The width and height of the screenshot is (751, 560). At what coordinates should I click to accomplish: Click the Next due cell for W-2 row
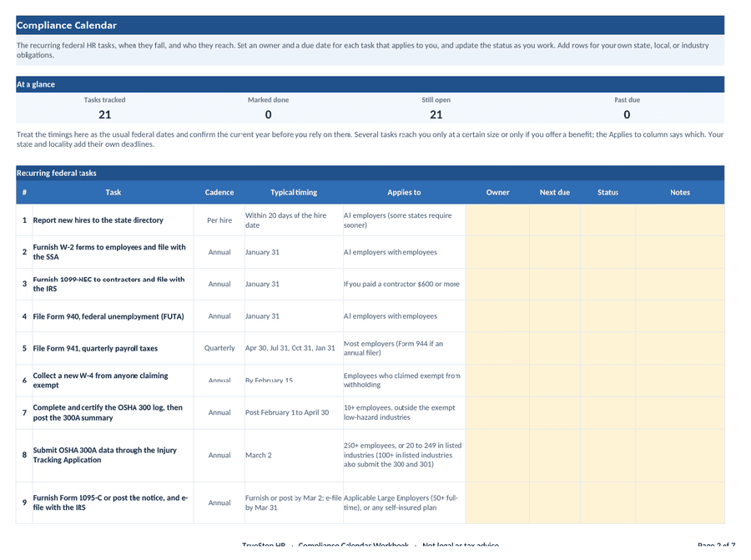click(555, 252)
